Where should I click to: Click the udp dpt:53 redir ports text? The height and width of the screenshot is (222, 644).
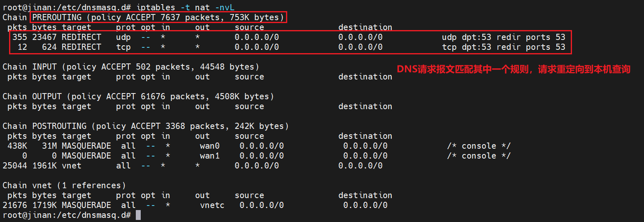[x=503, y=37]
